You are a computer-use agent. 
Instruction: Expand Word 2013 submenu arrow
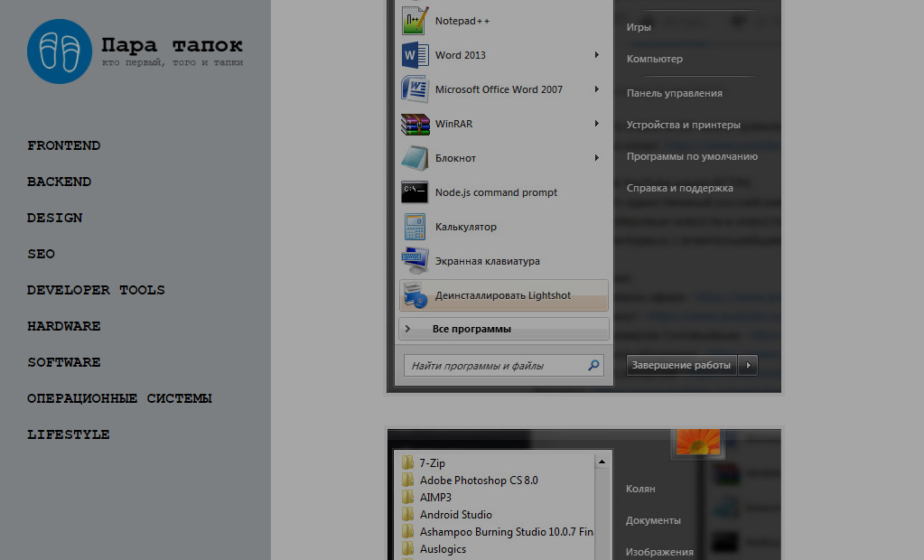pos(597,55)
